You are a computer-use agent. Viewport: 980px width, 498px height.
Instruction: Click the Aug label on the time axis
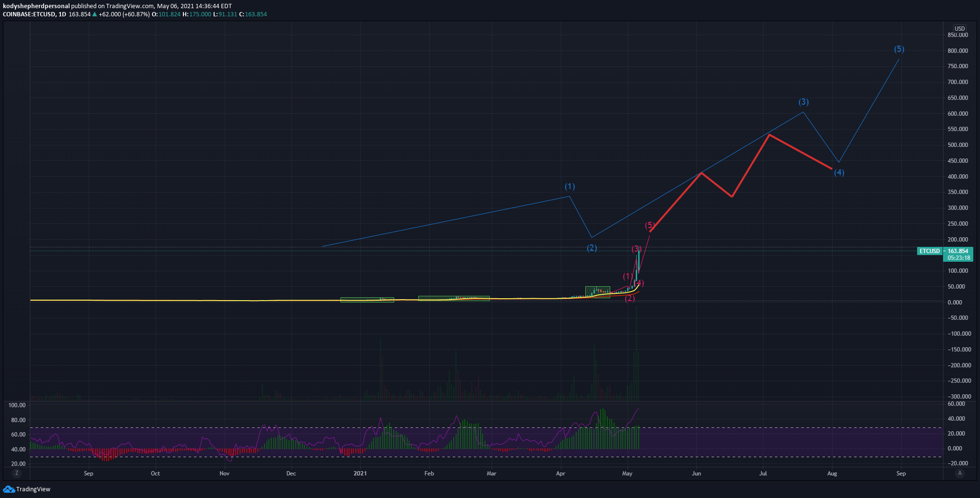pyautogui.click(x=832, y=473)
